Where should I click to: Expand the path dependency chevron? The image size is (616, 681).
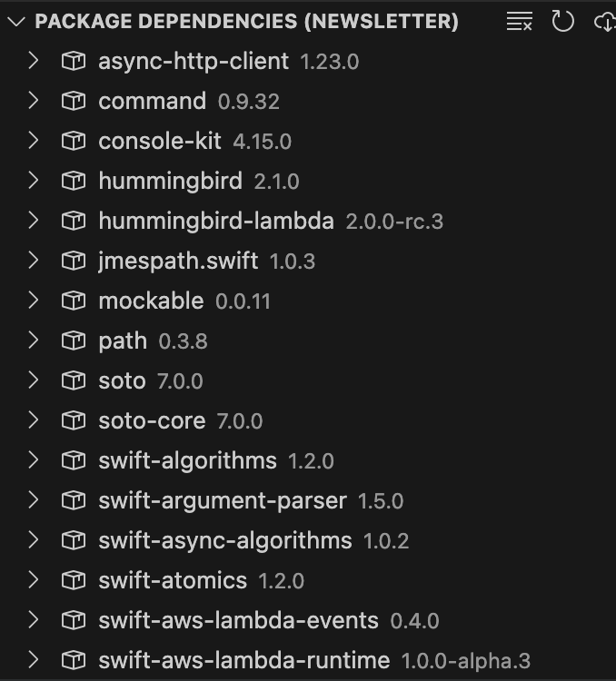click(34, 340)
